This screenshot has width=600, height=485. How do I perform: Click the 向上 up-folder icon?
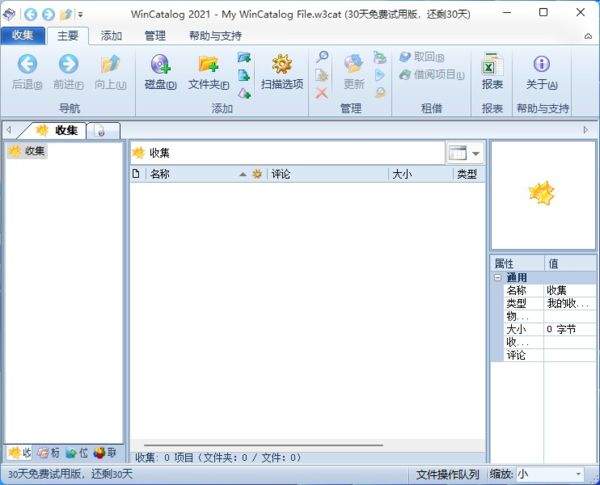[110, 64]
